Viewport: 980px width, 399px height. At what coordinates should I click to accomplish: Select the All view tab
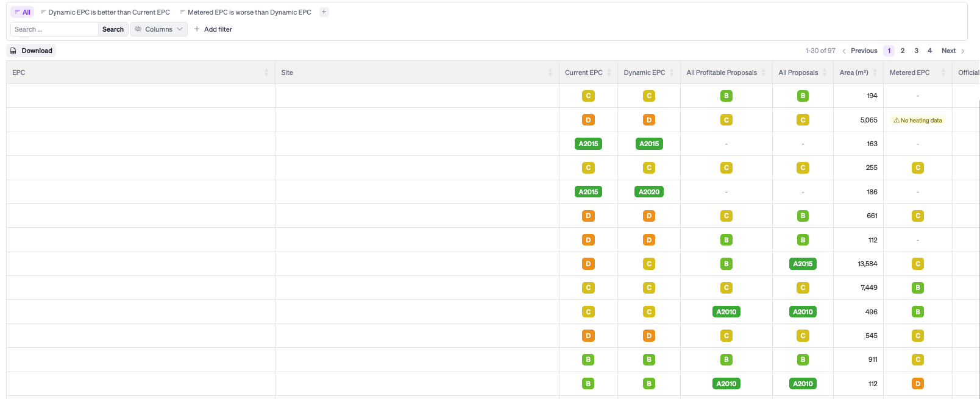click(x=23, y=12)
